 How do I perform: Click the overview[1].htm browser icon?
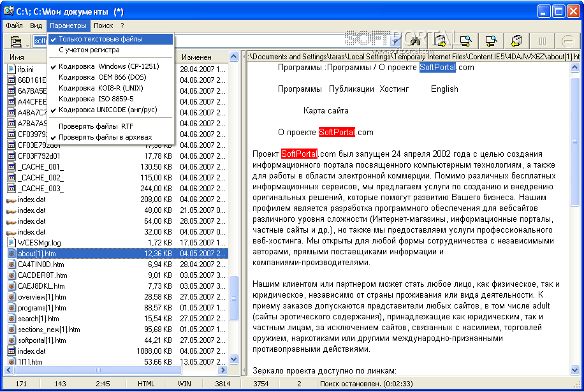click(x=11, y=297)
